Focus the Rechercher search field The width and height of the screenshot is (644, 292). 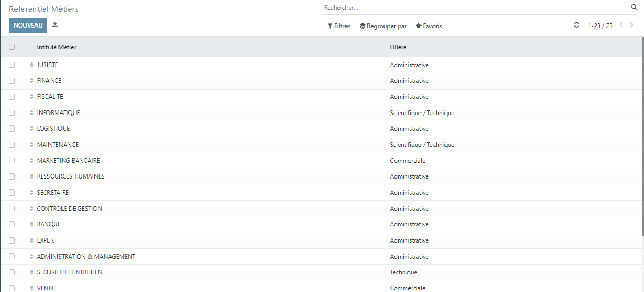click(475, 8)
